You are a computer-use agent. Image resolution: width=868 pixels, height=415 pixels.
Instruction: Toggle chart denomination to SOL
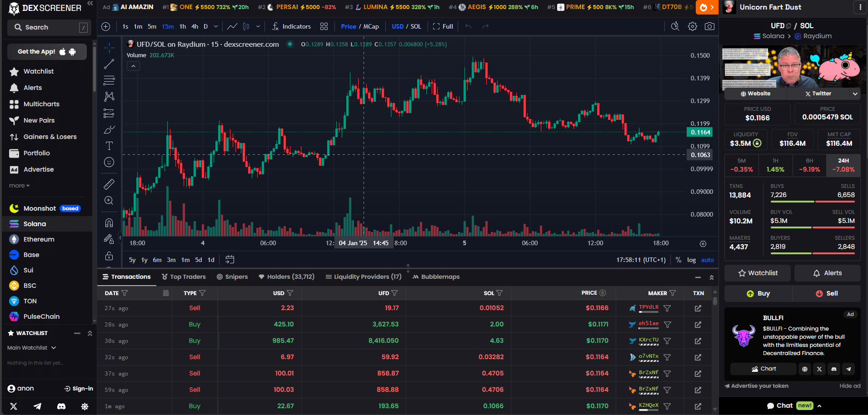[x=416, y=26]
